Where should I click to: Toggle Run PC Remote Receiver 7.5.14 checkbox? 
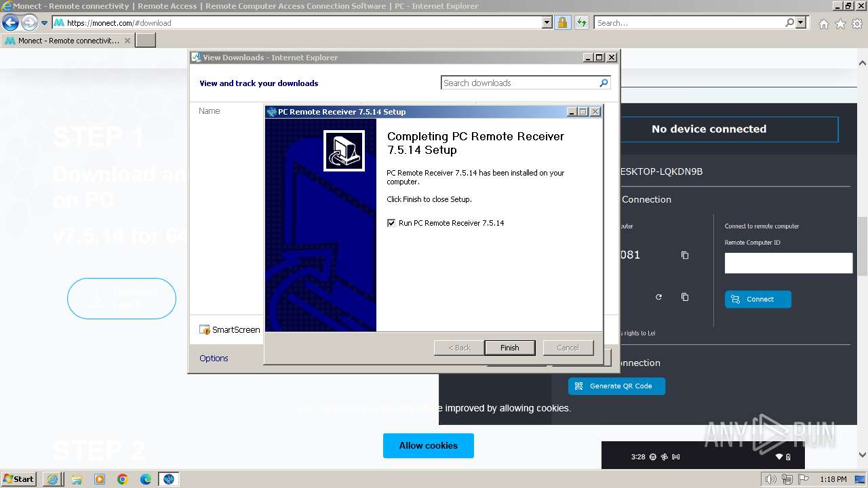tap(391, 223)
